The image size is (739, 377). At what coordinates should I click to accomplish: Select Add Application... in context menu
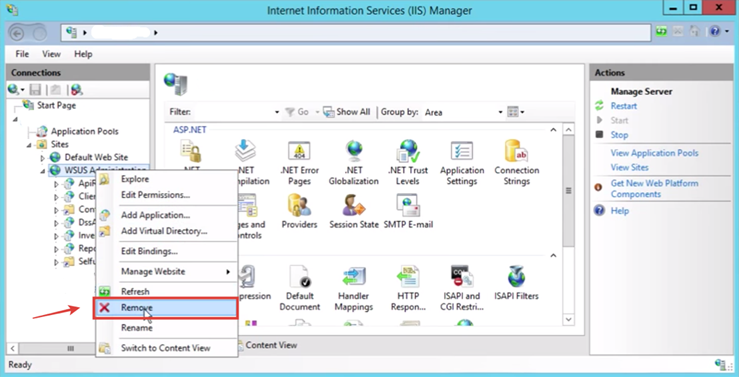pyautogui.click(x=167, y=215)
